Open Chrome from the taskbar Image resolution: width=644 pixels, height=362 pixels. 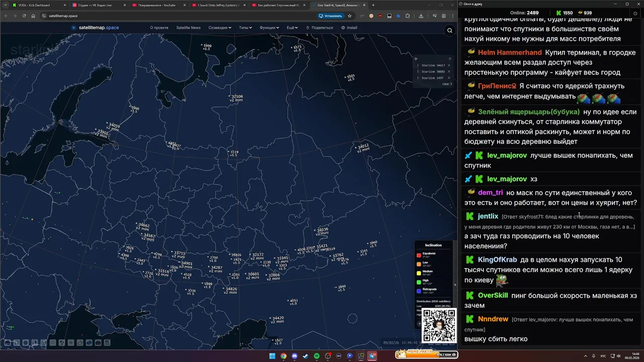(283, 356)
